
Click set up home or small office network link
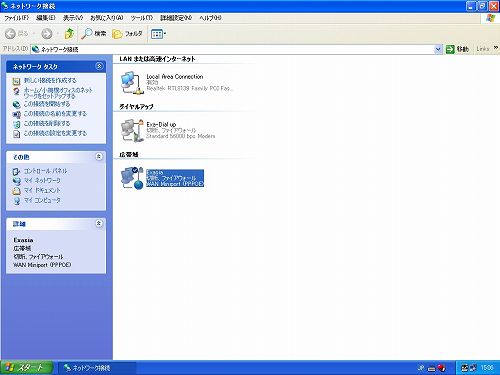[x=58, y=93]
